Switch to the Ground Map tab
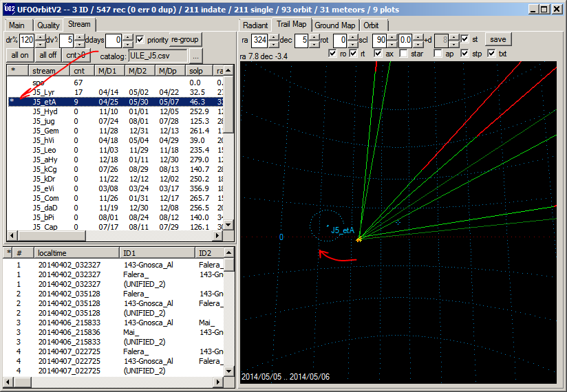The height and width of the screenshot is (392, 567). click(334, 25)
